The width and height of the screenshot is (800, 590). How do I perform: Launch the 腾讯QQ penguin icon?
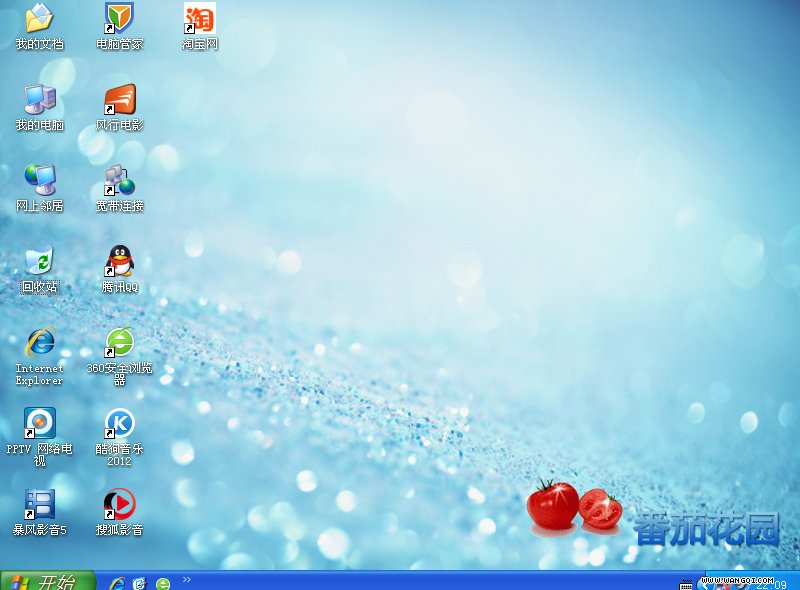[119, 262]
